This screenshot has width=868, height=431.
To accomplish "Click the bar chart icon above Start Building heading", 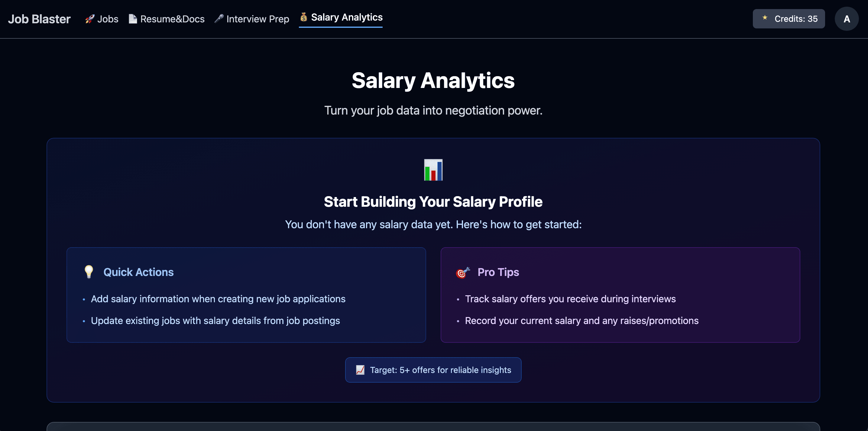I will [433, 170].
